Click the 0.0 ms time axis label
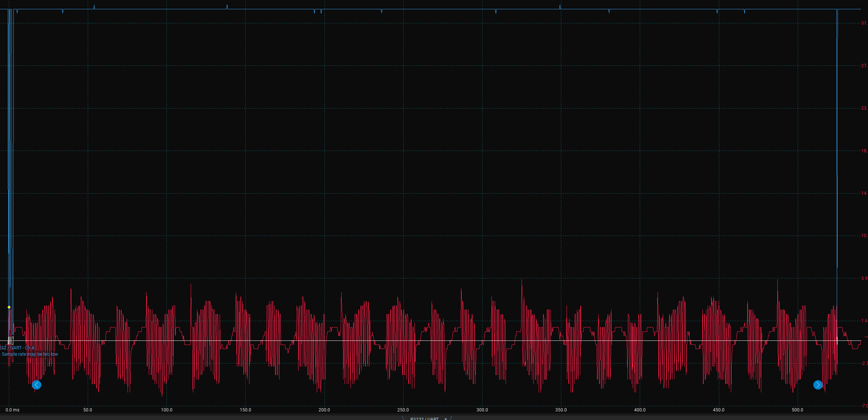Viewport: 868px width, 420px height. click(x=12, y=410)
